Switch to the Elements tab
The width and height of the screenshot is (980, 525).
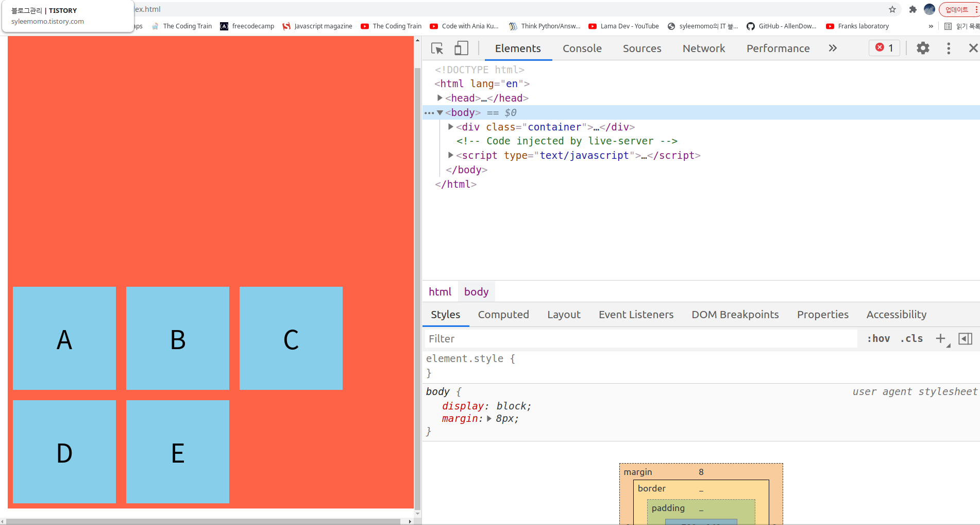coord(518,48)
